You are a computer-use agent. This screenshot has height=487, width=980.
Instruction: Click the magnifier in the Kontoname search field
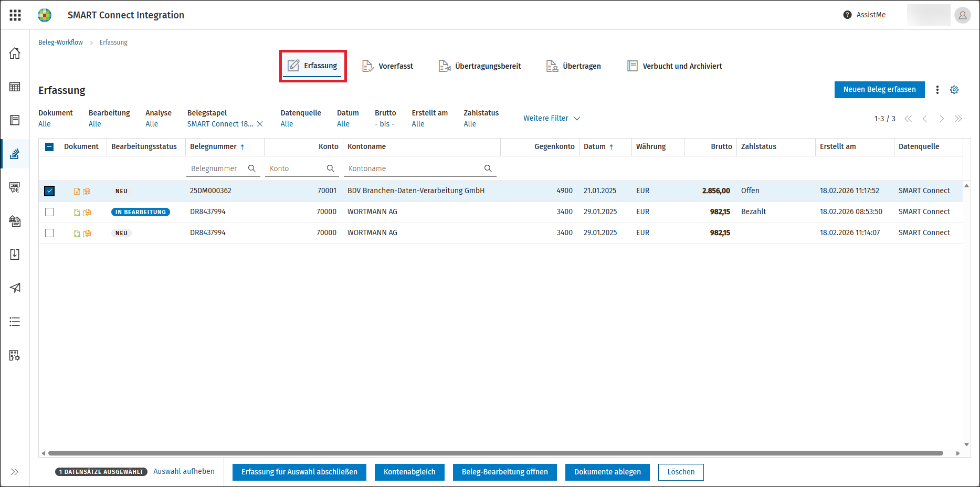[488, 168]
